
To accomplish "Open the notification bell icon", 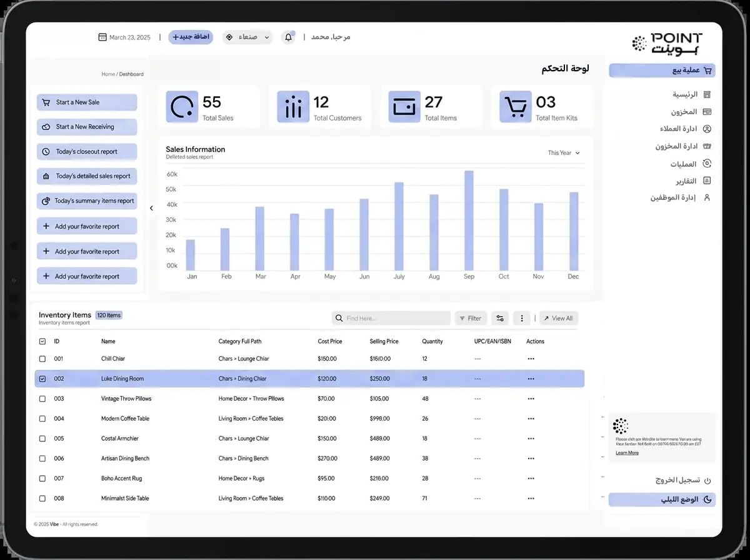I will (288, 37).
